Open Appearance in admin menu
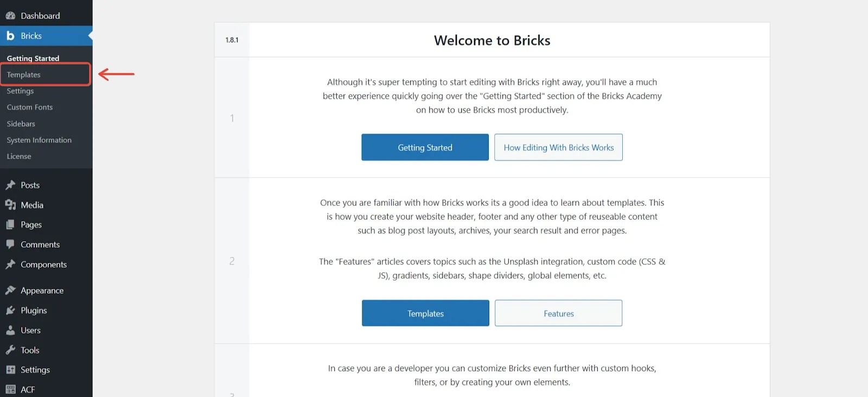Image resolution: width=868 pixels, height=397 pixels. [46, 291]
